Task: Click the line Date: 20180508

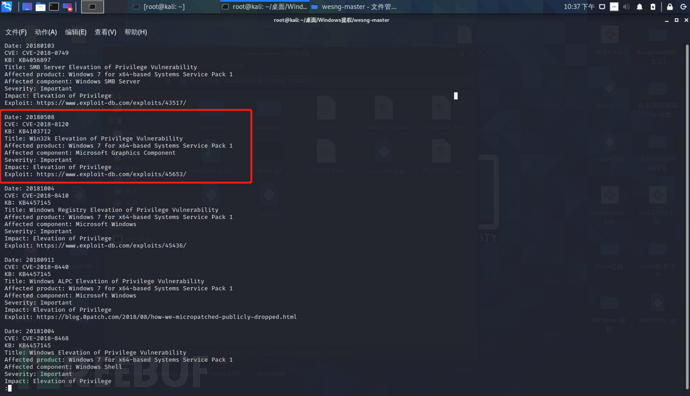Action: 29,117
